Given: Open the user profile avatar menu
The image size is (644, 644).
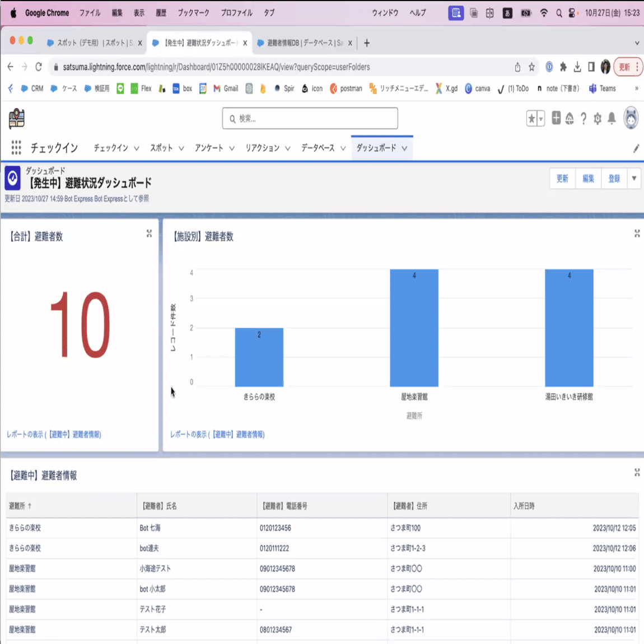Looking at the screenshot, I should (631, 118).
